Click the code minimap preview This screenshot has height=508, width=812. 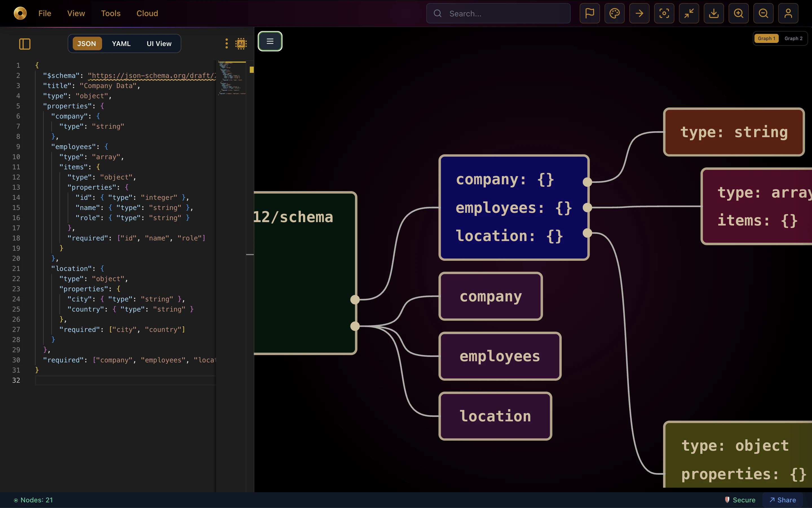coord(232,78)
